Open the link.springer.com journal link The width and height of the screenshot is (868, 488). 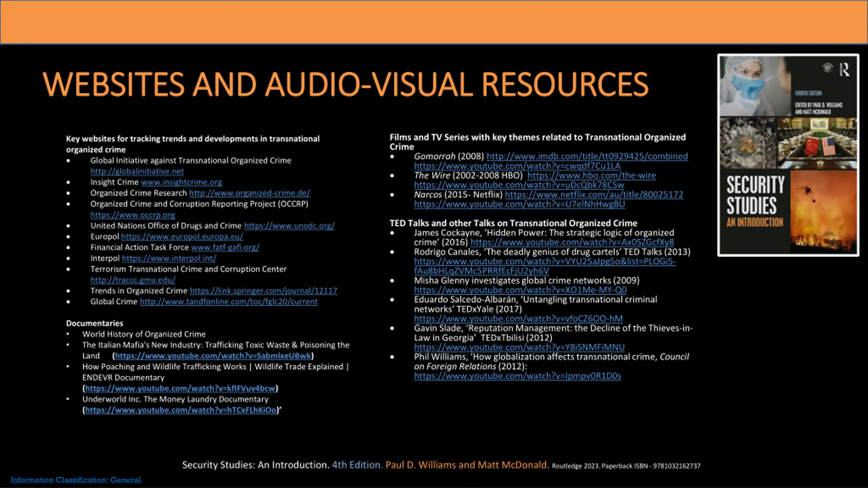tap(263, 291)
